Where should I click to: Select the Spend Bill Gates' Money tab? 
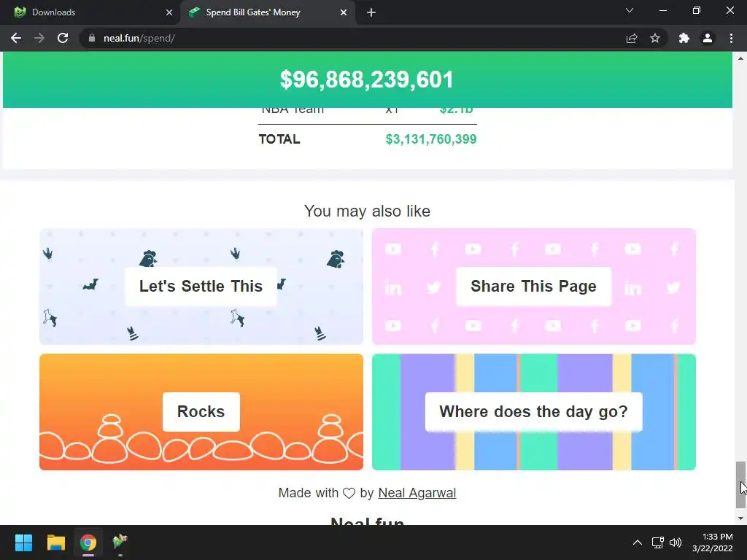point(268,12)
